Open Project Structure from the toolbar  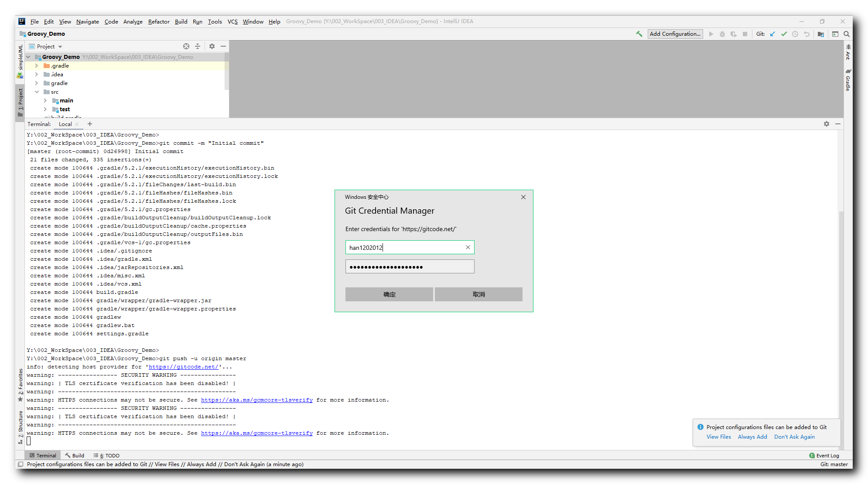tap(821, 34)
